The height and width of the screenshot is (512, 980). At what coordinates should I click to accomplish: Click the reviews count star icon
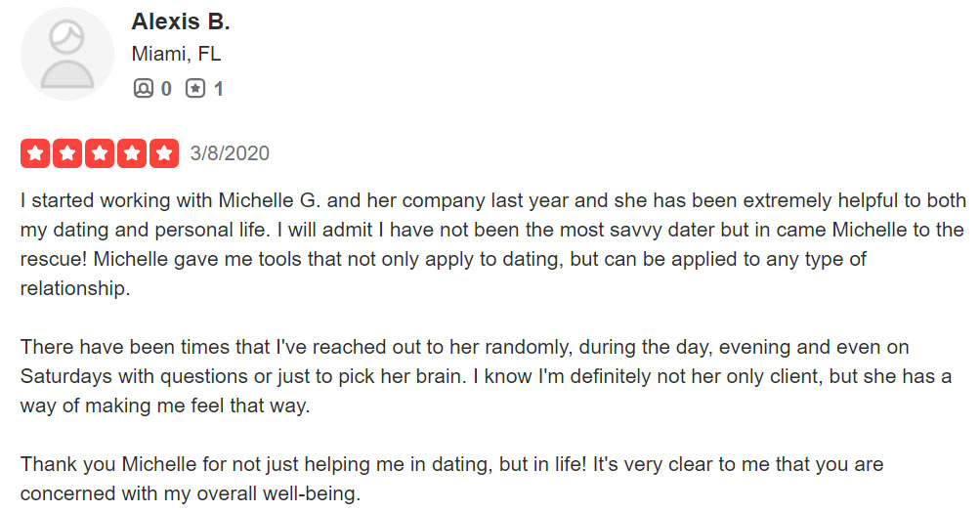point(195,89)
